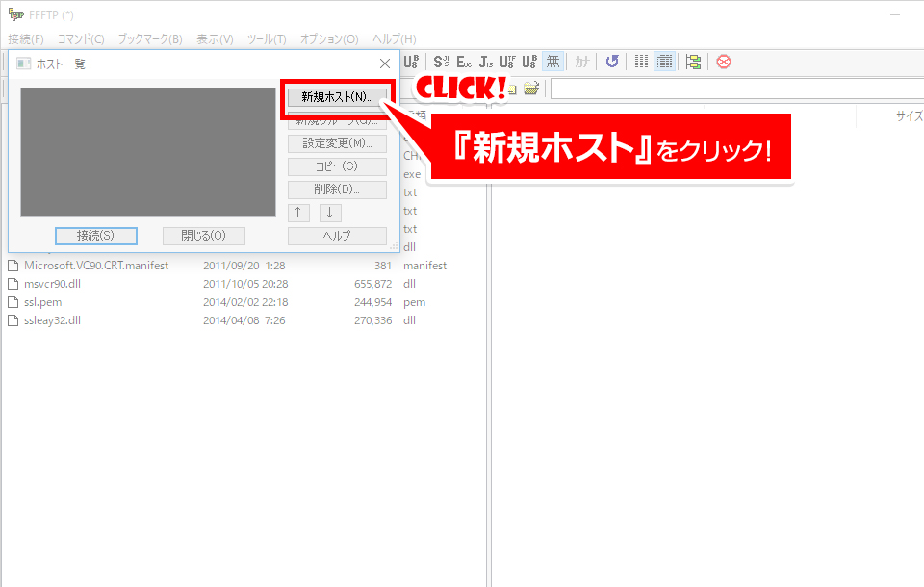Click the 'pem' type cell

(x=414, y=302)
